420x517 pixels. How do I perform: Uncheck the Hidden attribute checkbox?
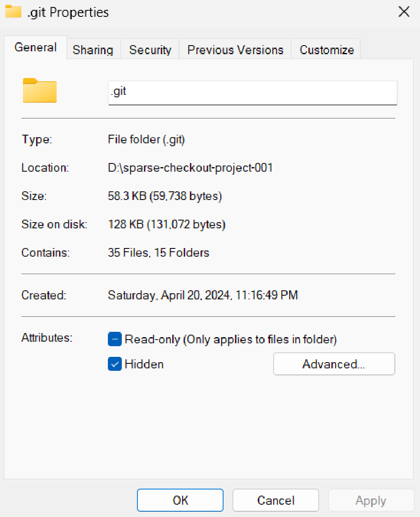click(115, 364)
